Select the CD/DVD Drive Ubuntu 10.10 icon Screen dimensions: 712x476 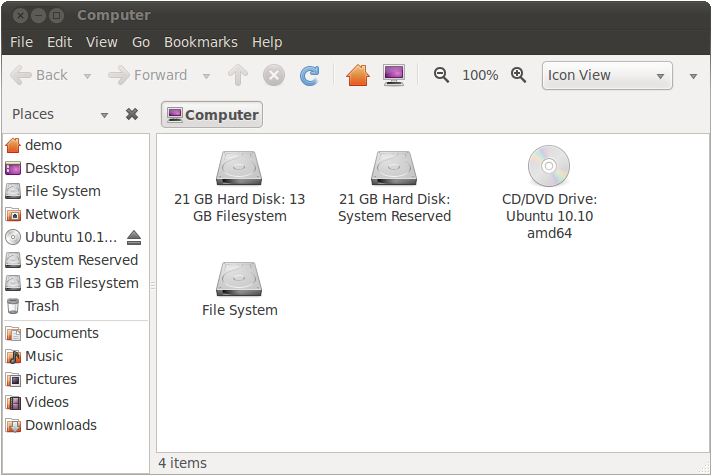[549, 166]
